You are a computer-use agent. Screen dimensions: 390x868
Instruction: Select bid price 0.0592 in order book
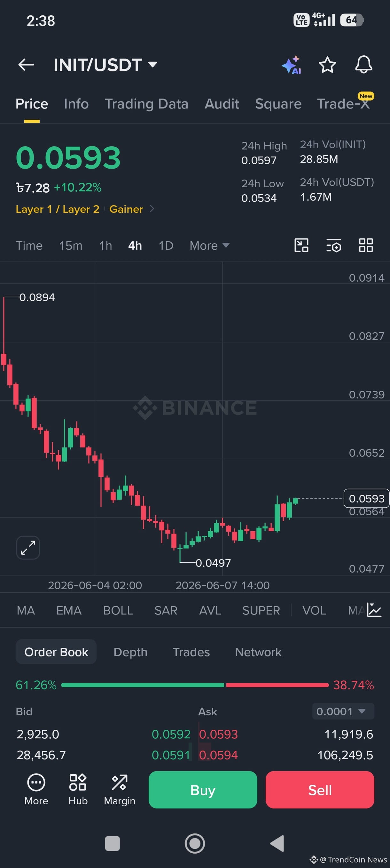pyautogui.click(x=171, y=734)
